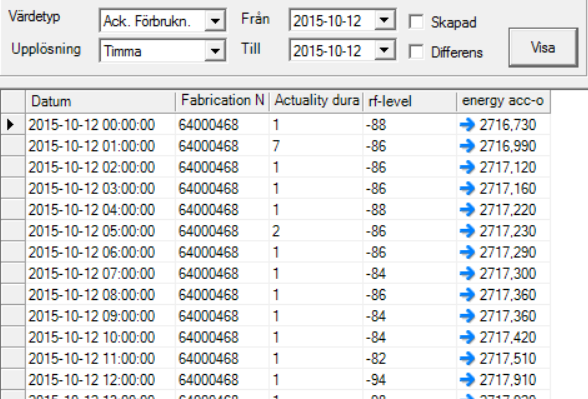Click the Visa button
Image resolution: width=588 pixels, height=399 pixels.
point(543,48)
